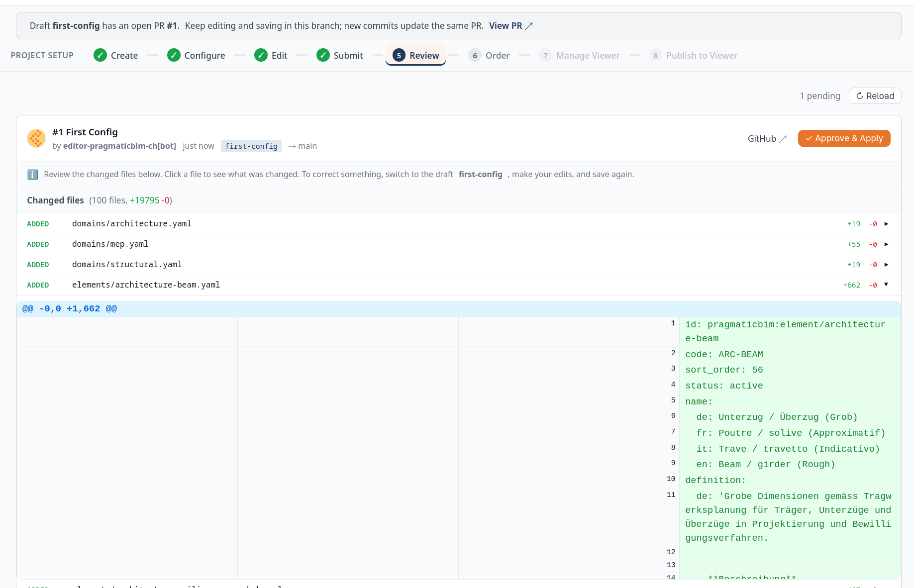The image size is (914, 588).
Task: Click the external arrow beside GitHub
Action: (783, 139)
